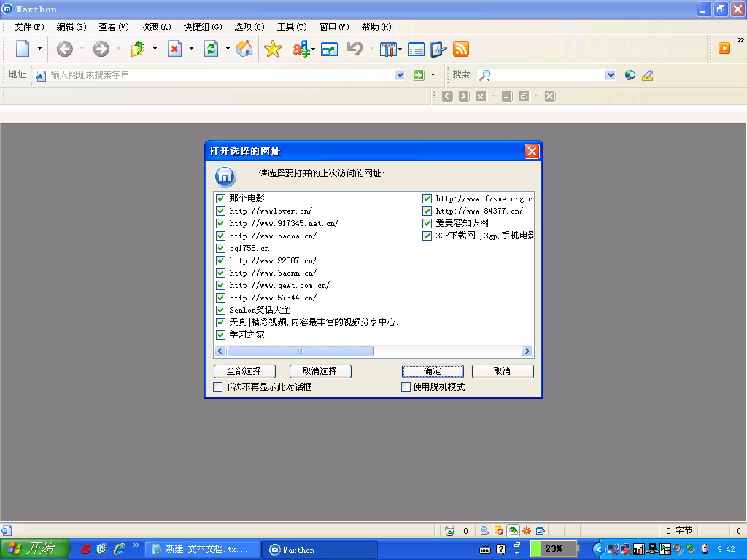Open the 工具(T) menu
The height and width of the screenshot is (560, 747).
[x=291, y=27]
